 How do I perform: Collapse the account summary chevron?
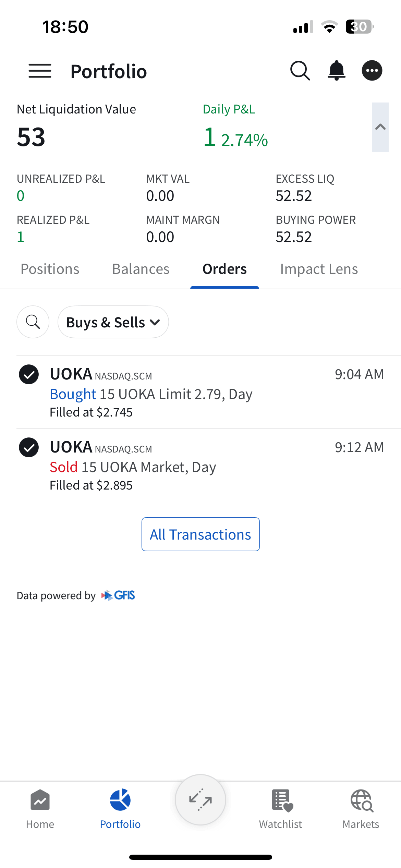click(x=380, y=127)
